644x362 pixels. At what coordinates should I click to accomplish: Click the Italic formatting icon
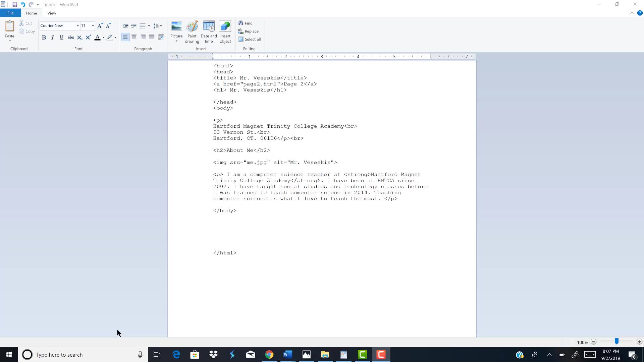point(53,37)
